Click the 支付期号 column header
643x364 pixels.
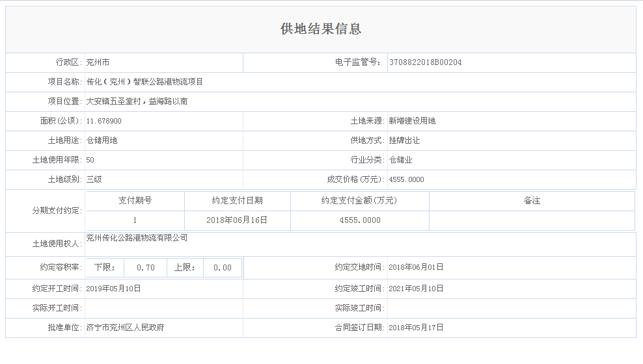(x=135, y=201)
